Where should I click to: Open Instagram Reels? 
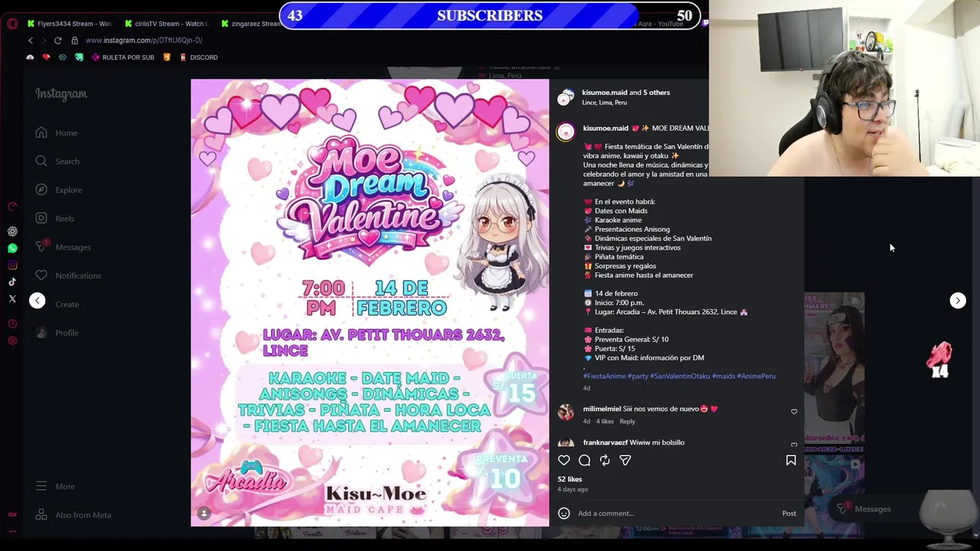(55, 219)
